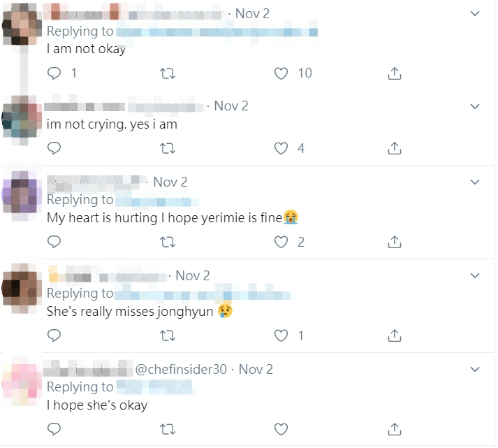The image size is (498, 448).
Task: Like the "I am not okay" tweet
Action: click(281, 73)
